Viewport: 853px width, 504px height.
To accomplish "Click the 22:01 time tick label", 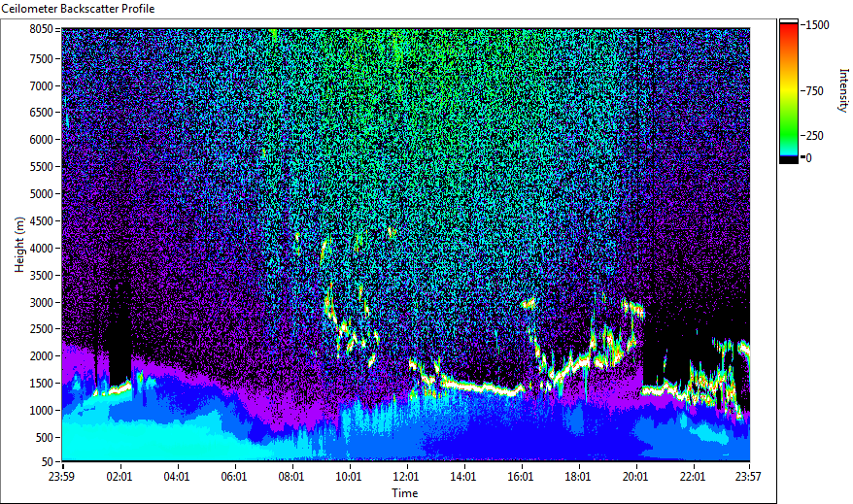I will pos(693,477).
